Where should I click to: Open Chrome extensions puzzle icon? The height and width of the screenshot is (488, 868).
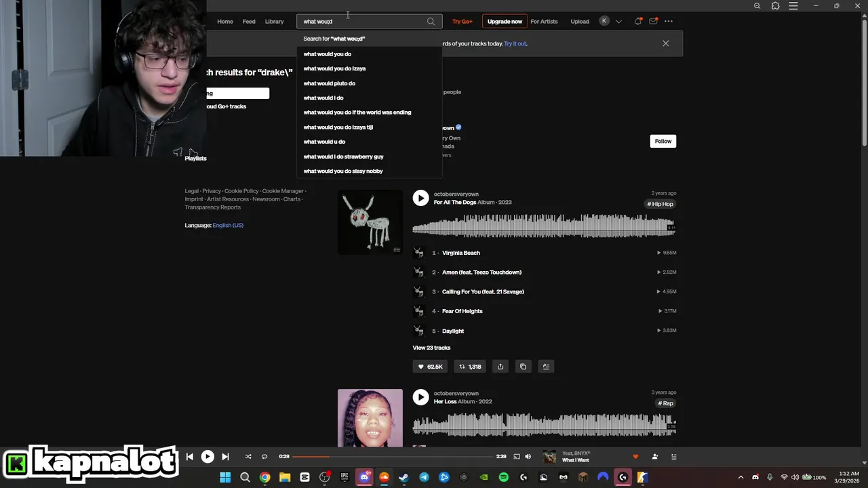coord(776,6)
